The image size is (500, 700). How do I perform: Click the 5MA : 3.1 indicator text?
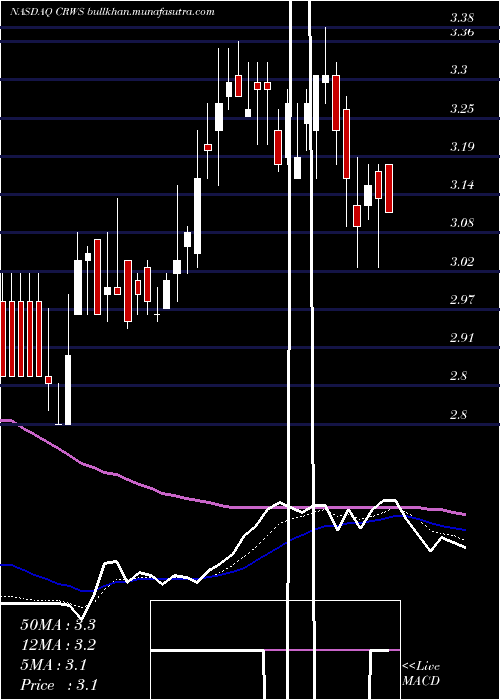[x=54, y=665]
